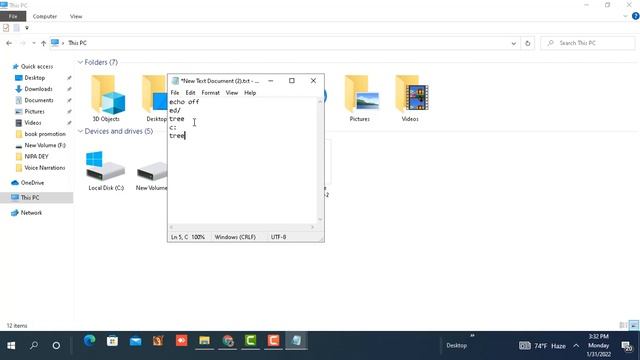
Task: Open 3D Objects folder
Action: coord(106,98)
